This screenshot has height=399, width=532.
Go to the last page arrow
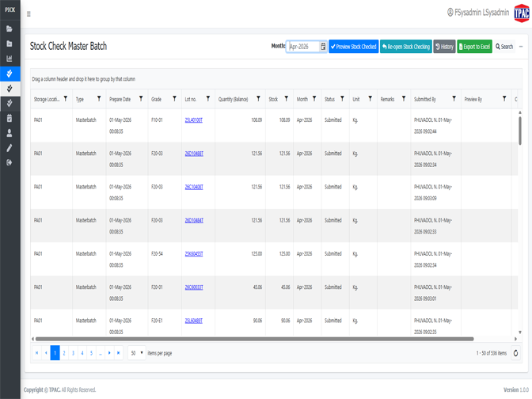pos(119,353)
